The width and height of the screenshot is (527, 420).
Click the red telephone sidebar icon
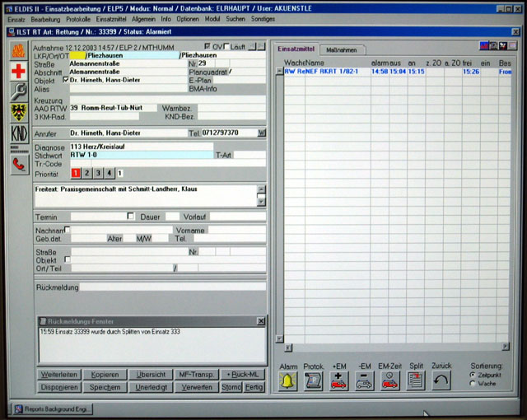(x=18, y=164)
